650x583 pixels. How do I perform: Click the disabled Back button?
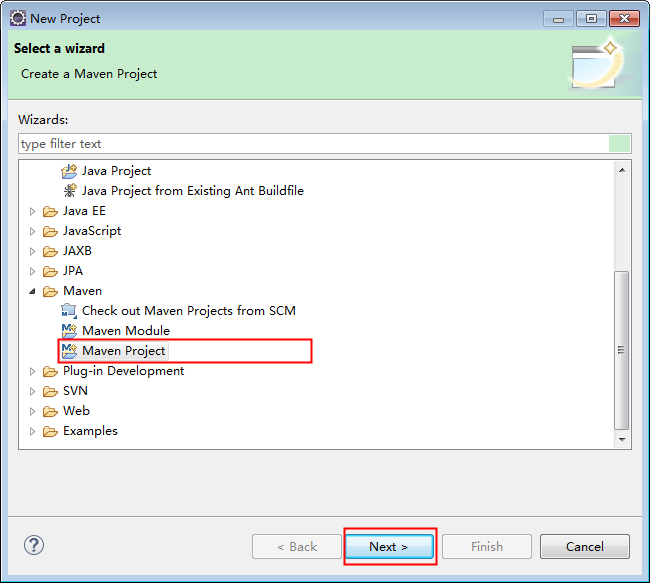point(297,547)
